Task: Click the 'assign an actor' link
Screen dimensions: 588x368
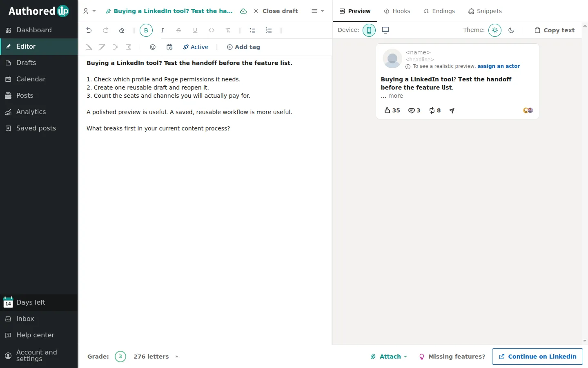Action: tap(499, 66)
